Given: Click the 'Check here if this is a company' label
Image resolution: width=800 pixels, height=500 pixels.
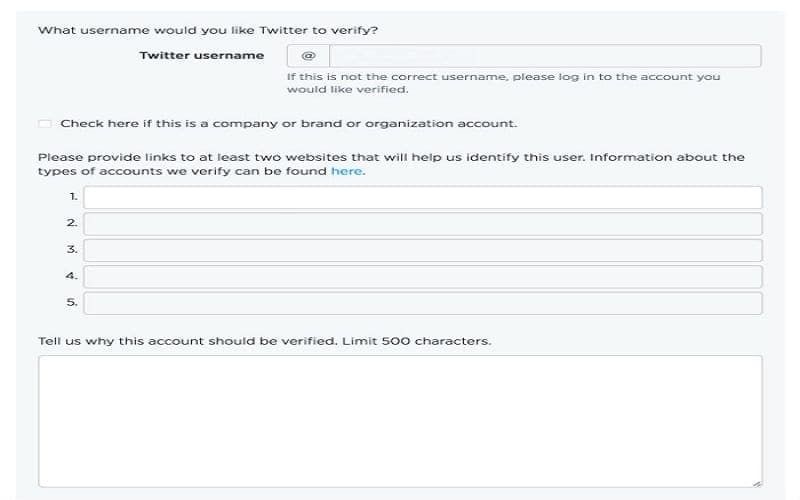Looking at the screenshot, I should (x=288, y=123).
